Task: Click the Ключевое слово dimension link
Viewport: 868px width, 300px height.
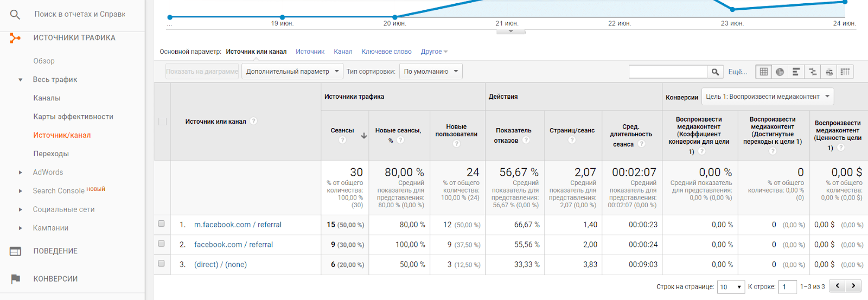Action: 386,52
